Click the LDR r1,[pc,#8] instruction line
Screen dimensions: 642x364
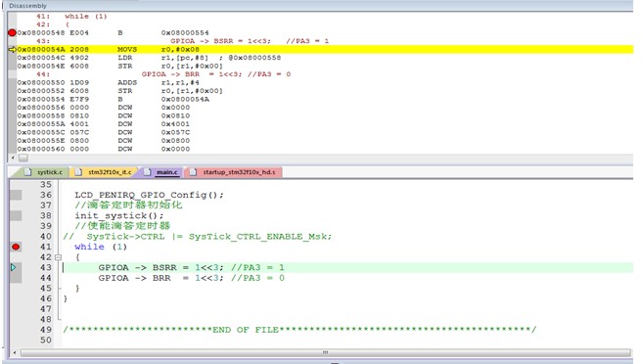click(149, 58)
